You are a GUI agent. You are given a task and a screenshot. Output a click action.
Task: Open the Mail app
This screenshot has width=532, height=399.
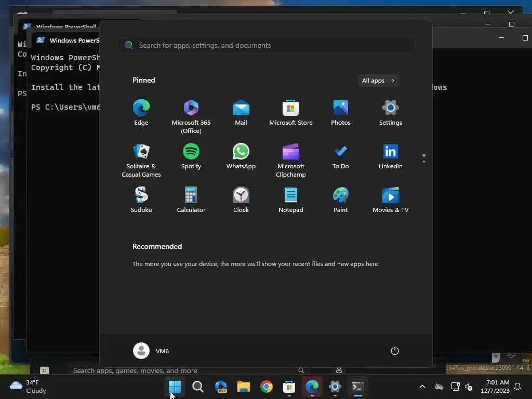pos(241,113)
